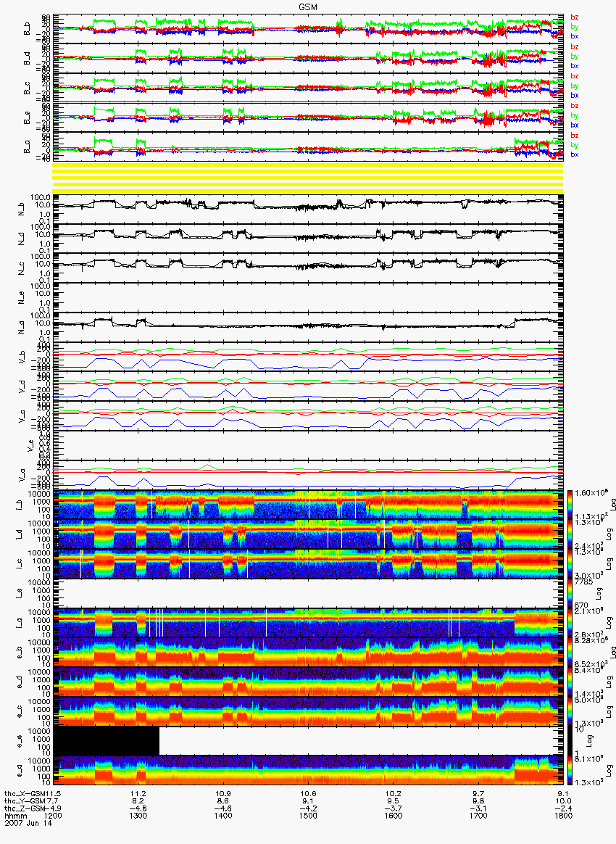Screen dimensions: 616x844
Task: Click the 1600 time tick label
Action: tap(394, 816)
